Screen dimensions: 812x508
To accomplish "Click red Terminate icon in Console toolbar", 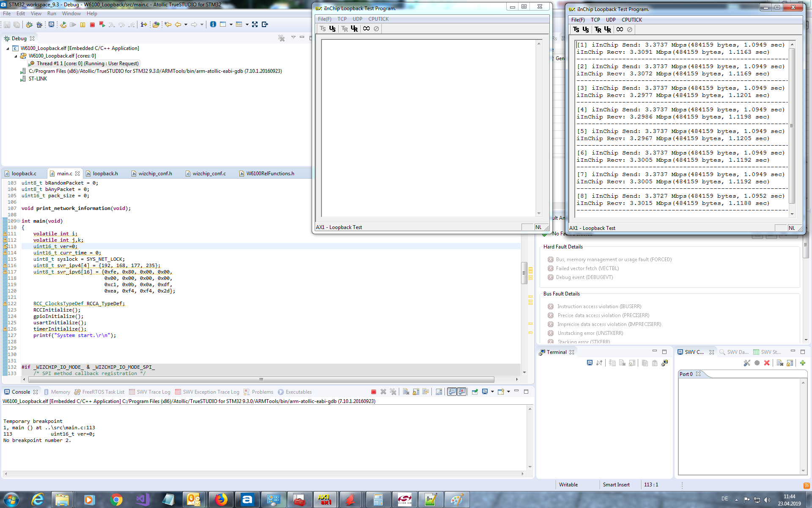I will tap(373, 392).
